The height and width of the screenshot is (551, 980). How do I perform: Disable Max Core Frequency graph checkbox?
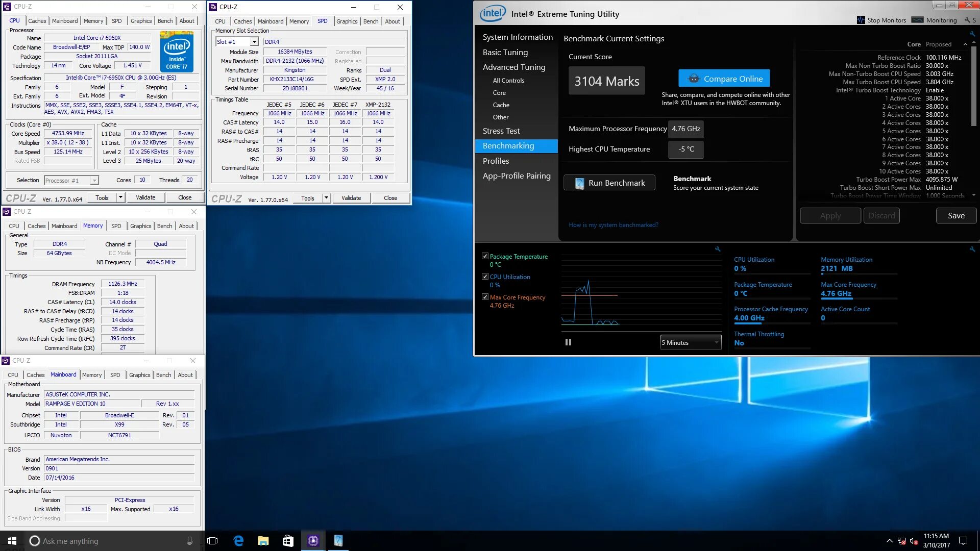pos(485,297)
